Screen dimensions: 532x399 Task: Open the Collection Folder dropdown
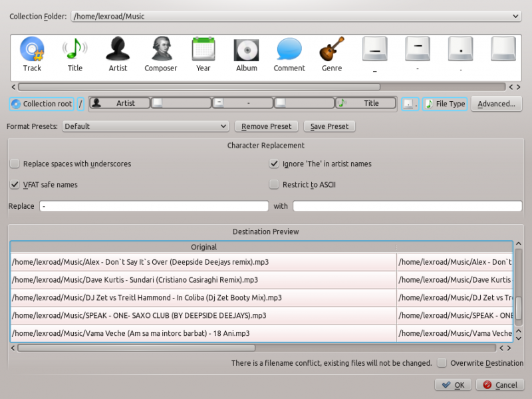(x=296, y=16)
